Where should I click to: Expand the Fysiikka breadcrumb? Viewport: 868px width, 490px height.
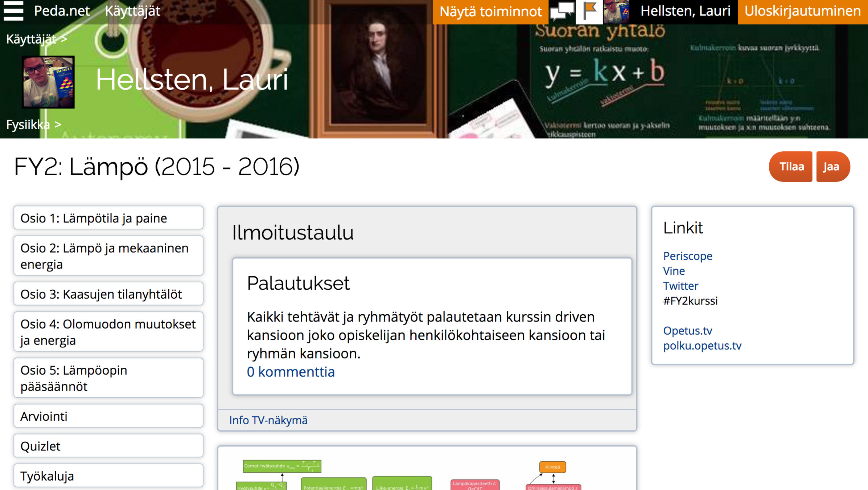tap(33, 124)
